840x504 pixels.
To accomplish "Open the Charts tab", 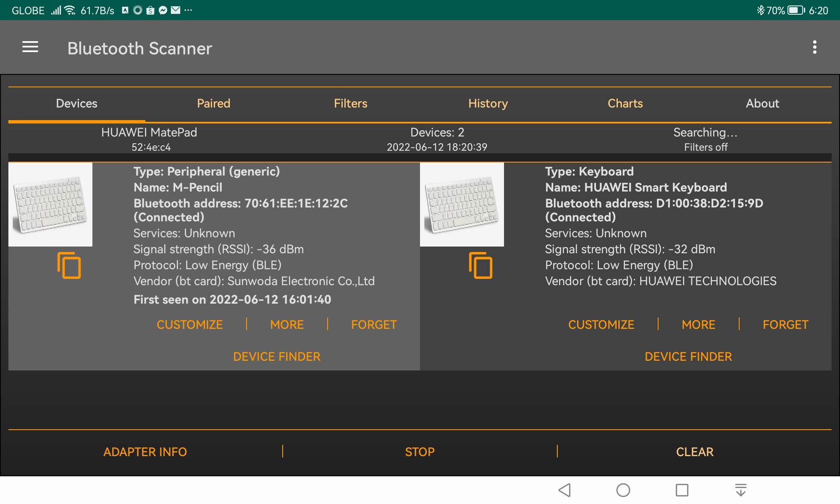I will (x=625, y=104).
